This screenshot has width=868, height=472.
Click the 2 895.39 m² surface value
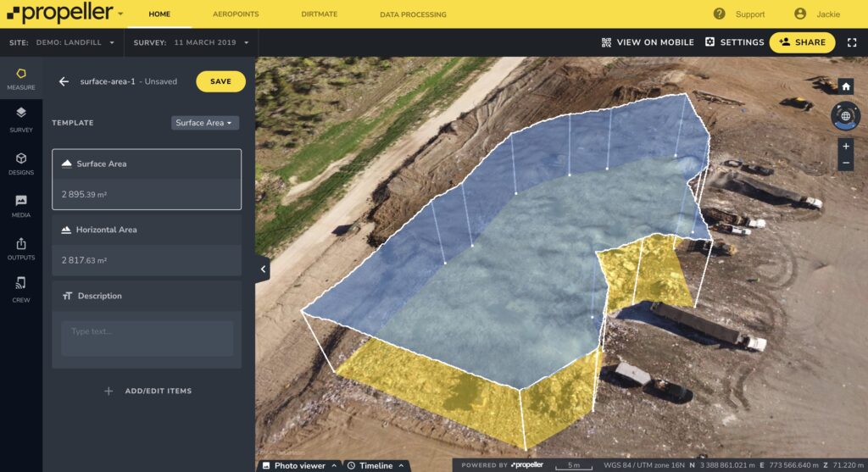[84, 194]
